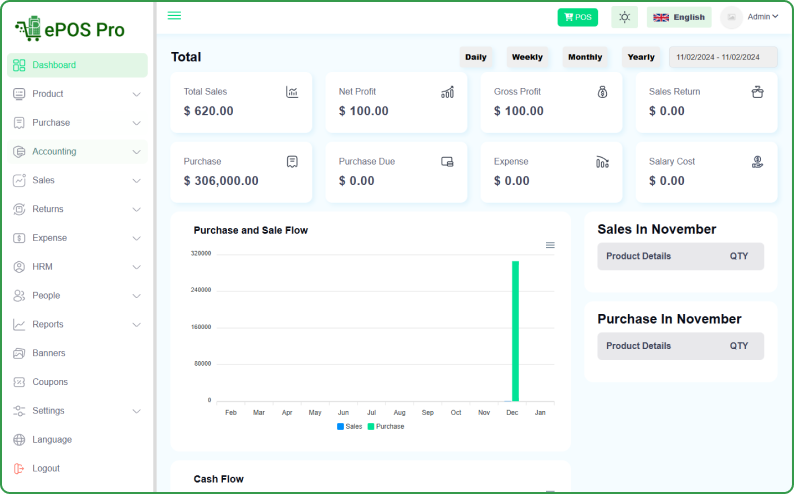Viewport: 794px width, 494px height.
Task: Expand the Product sidebar menu
Action: point(77,94)
